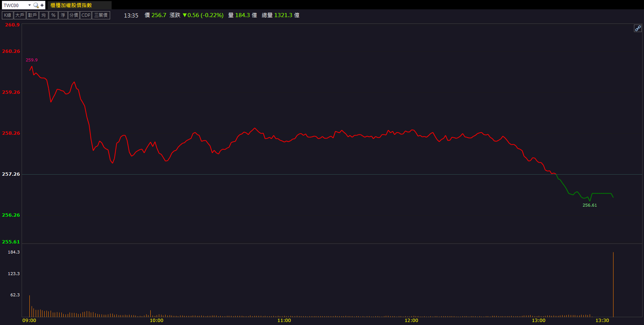Switch to K線 candlestick view
The width and height of the screenshot is (644, 325).
coord(7,15)
